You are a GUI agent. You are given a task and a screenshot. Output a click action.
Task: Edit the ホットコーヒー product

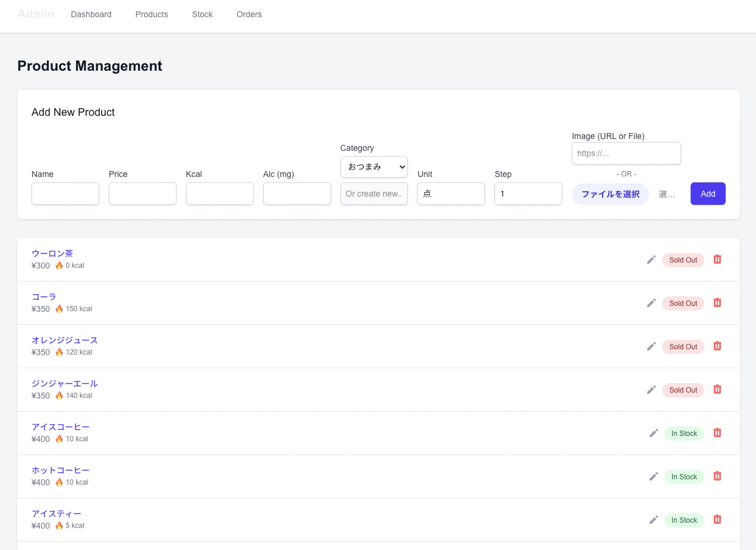click(x=654, y=476)
